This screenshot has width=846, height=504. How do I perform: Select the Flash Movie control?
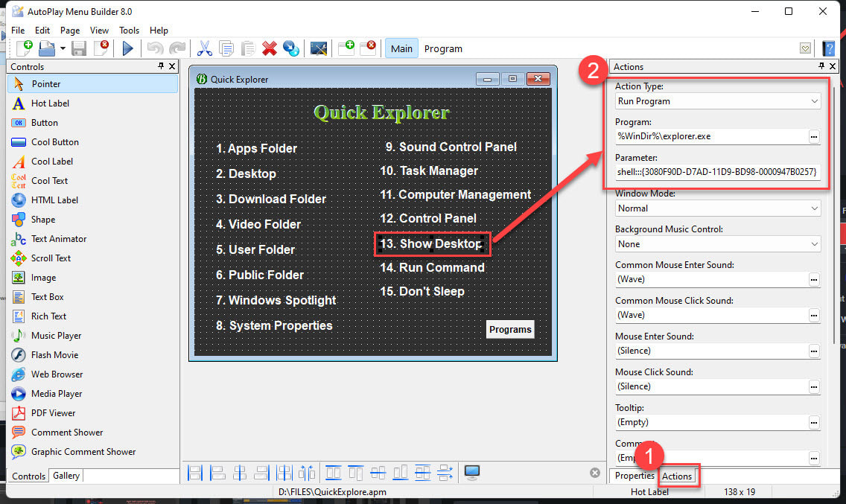coord(93,354)
